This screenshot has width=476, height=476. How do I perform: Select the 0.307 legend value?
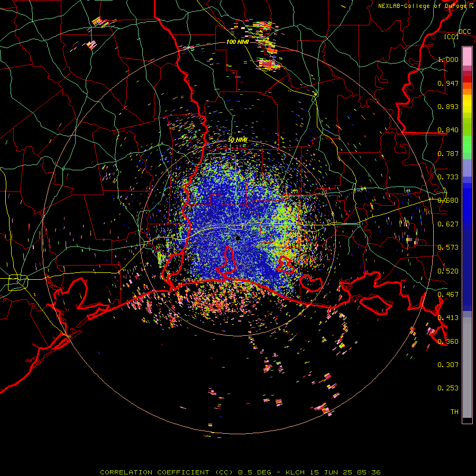coord(448,365)
